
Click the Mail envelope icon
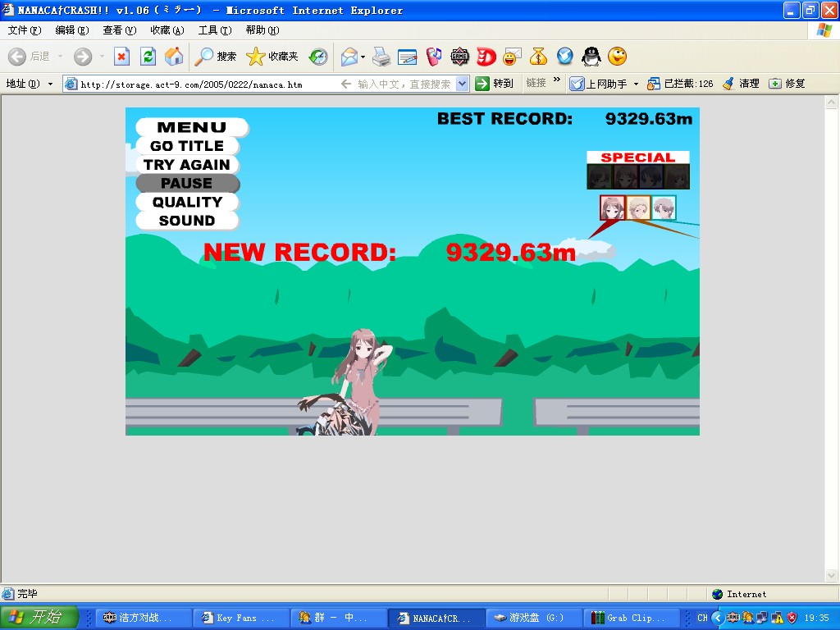pos(349,57)
